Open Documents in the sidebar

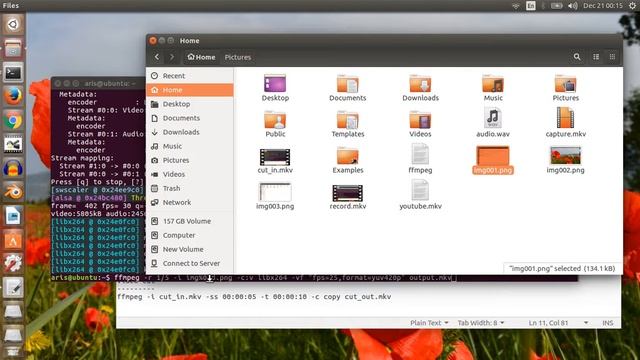pyautogui.click(x=190, y=118)
